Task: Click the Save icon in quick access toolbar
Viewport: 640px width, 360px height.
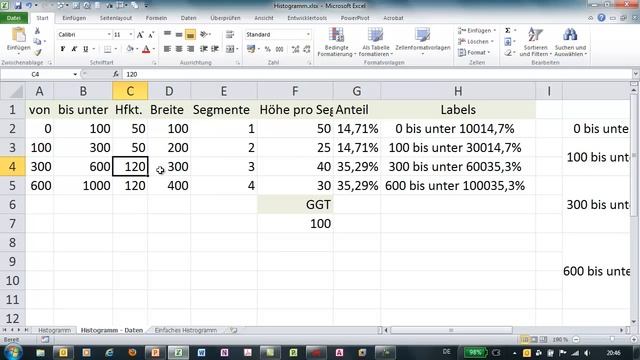Action: click(x=18, y=5)
